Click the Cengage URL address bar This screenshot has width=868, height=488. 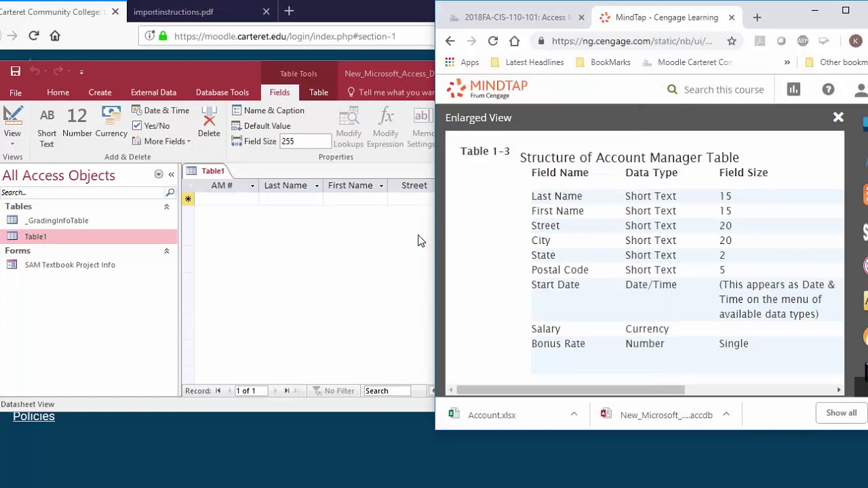pos(632,41)
